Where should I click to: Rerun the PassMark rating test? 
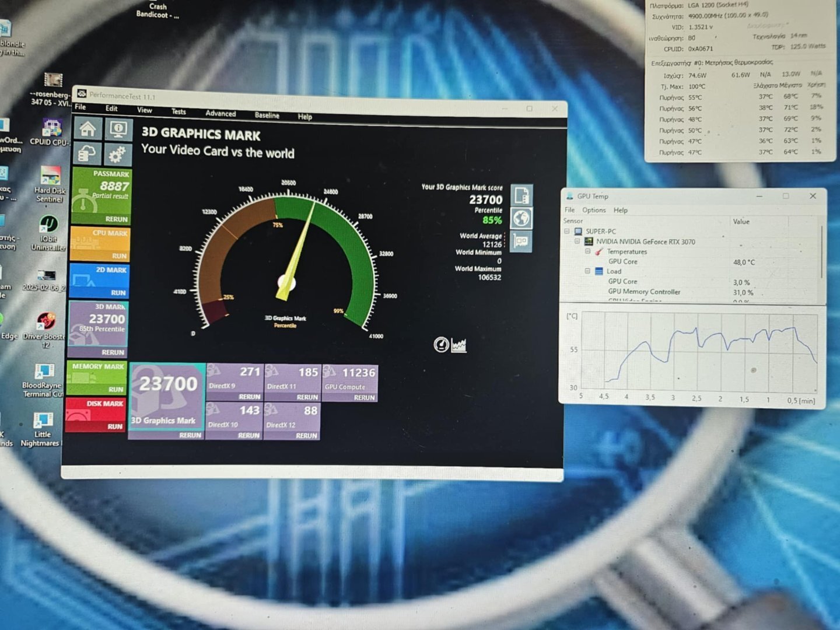pos(117,219)
